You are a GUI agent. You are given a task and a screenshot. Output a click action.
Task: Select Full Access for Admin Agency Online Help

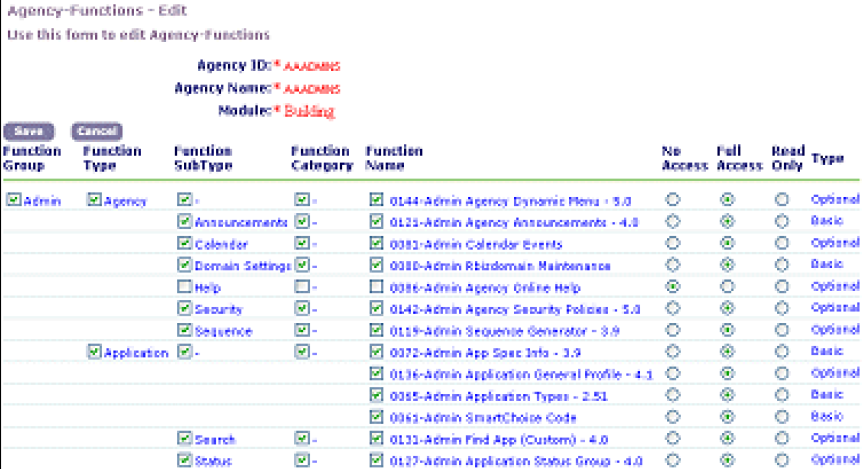(x=727, y=287)
